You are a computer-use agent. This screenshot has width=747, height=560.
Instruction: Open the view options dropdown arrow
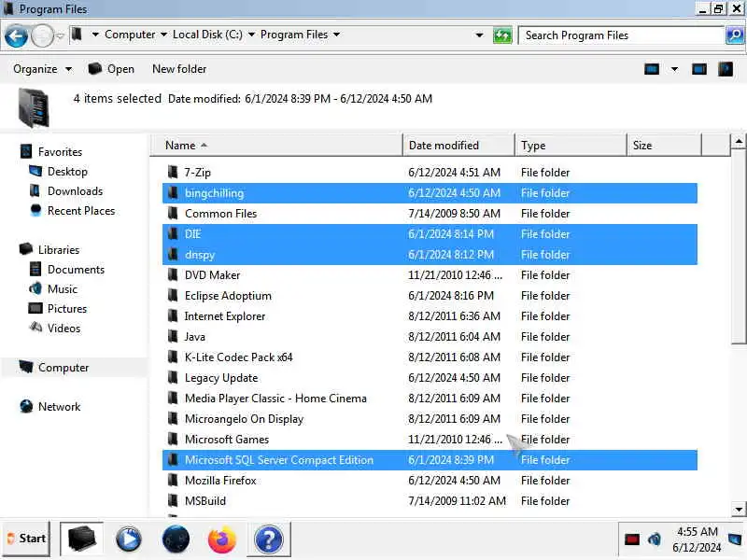click(x=674, y=69)
